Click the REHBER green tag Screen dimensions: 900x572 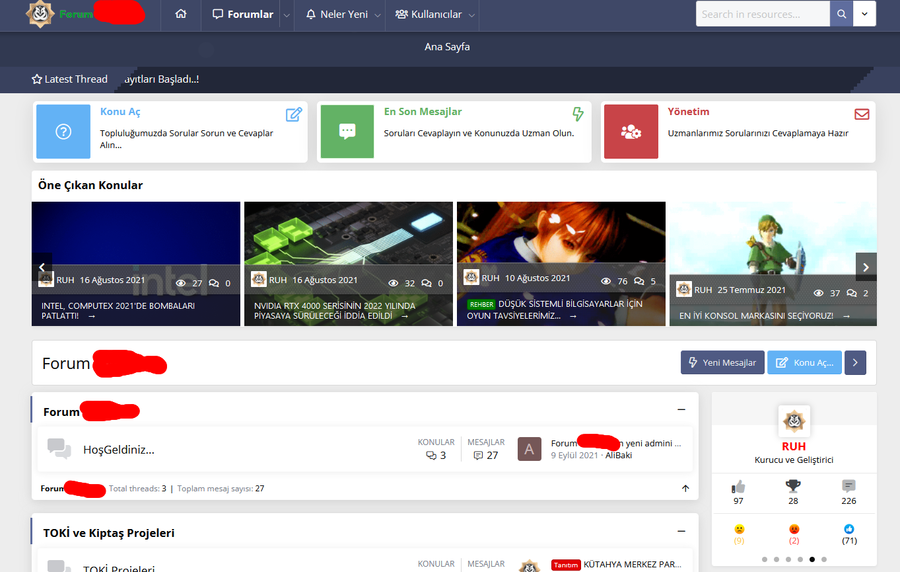point(481,304)
